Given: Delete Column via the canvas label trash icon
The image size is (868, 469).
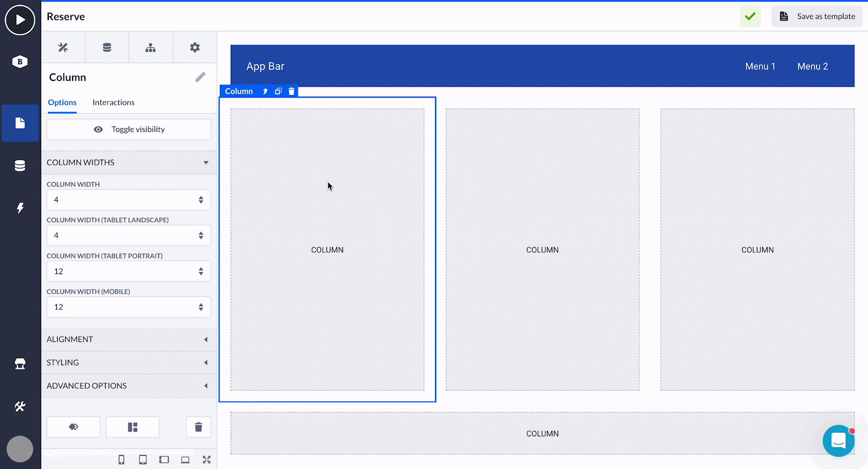Looking at the screenshot, I should [291, 91].
